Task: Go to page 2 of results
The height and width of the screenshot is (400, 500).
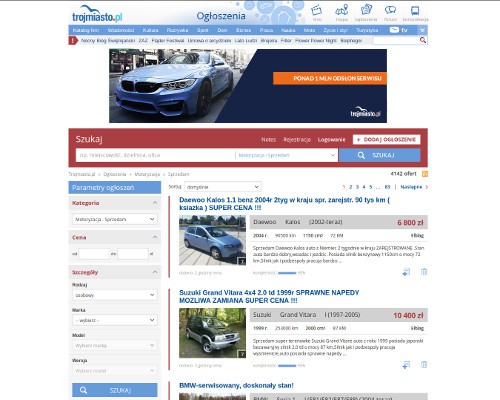Action: 350,187
